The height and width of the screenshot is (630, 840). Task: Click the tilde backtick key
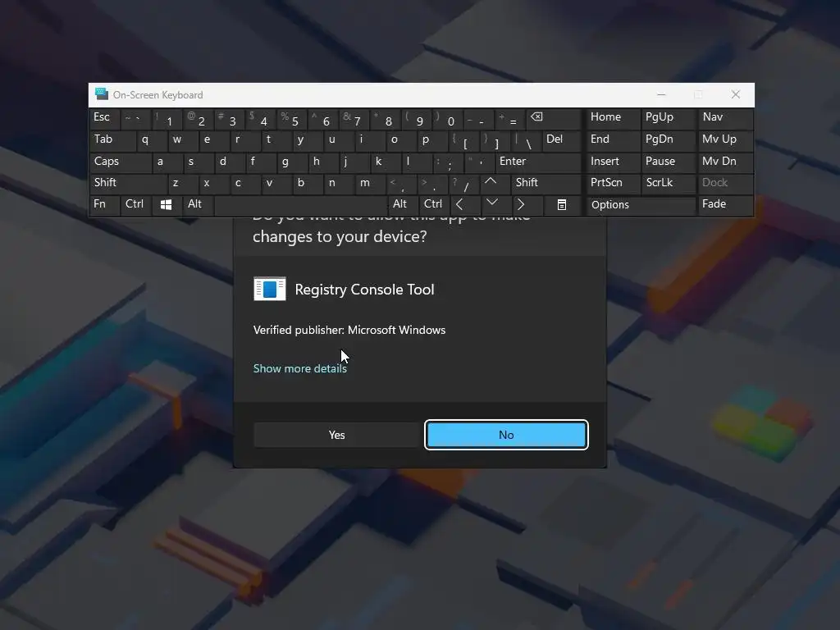136,119
